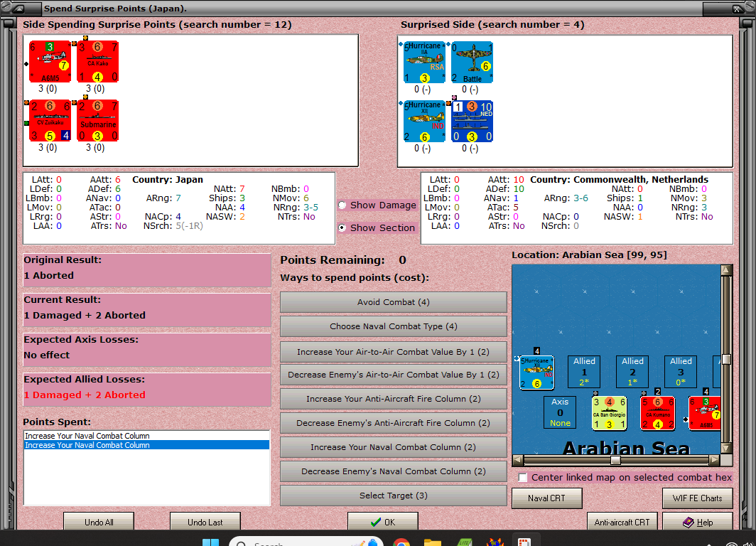756x546 pixels.
Task: Select the CV Zuikaku carrier counter
Action: point(50,121)
